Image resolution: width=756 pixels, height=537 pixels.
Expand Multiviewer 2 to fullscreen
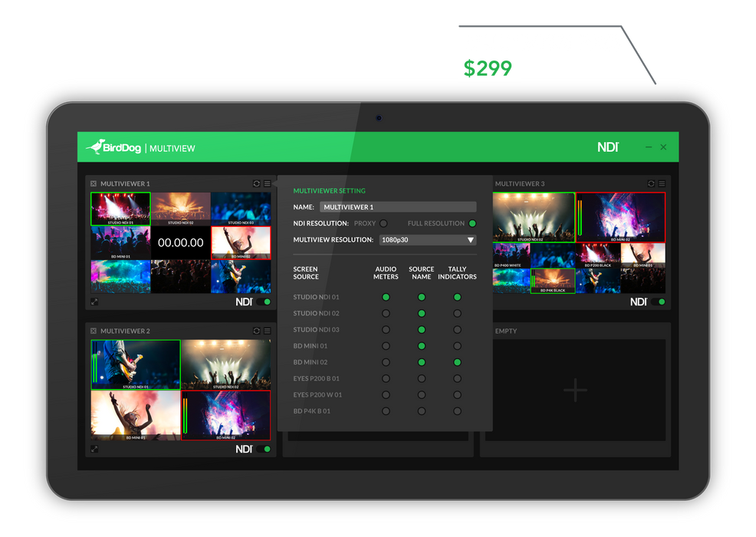[x=94, y=449]
